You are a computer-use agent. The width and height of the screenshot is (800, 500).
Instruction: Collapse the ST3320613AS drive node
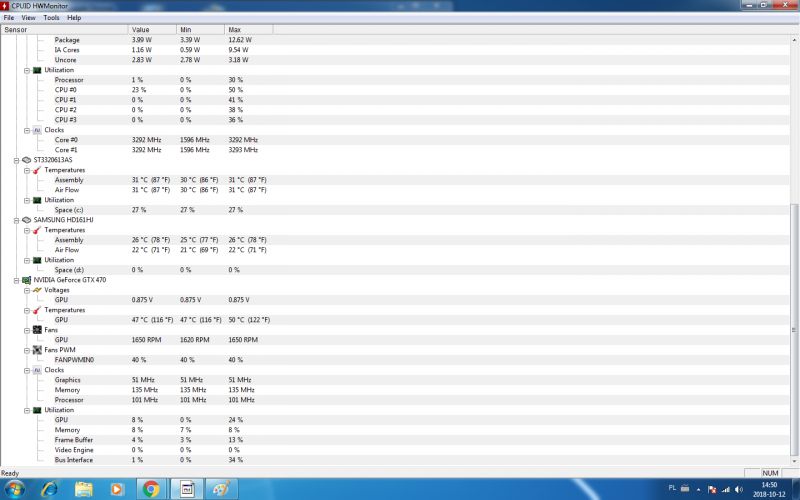pos(16,160)
